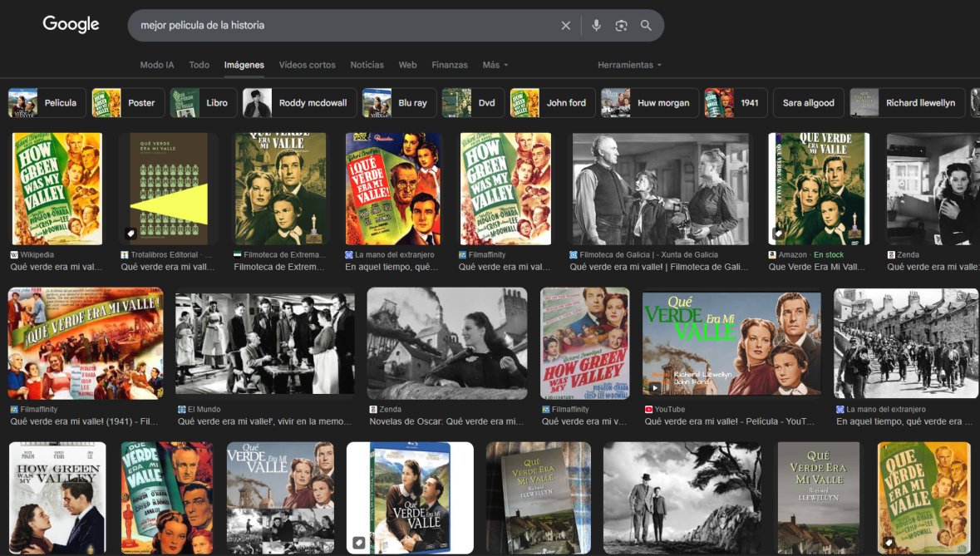The height and width of the screenshot is (556, 980).
Task: Open the Amazon DVD cover thumbnail
Action: tap(819, 189)
